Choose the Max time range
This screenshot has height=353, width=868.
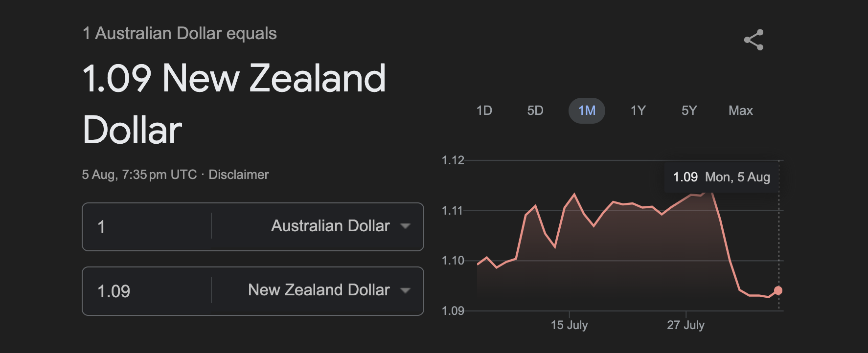740,110
